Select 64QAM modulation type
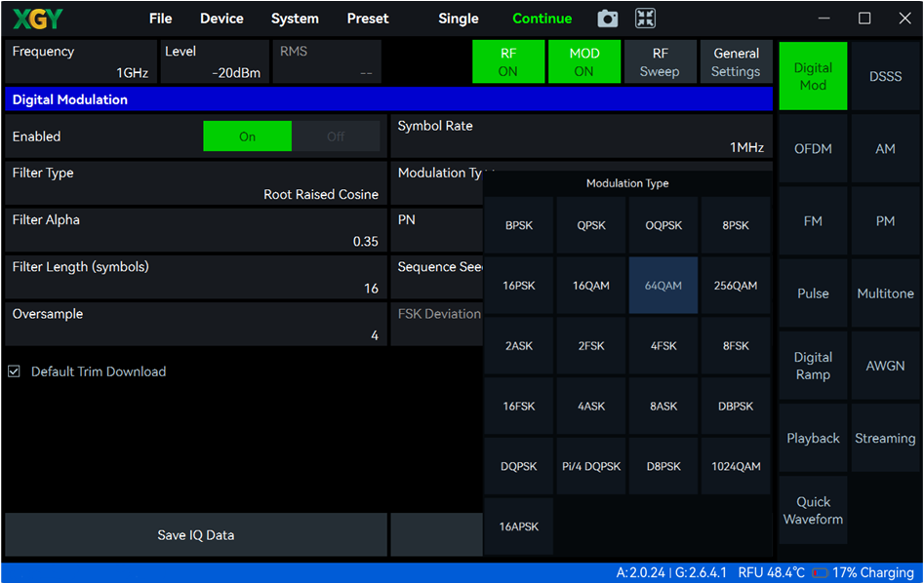Viewport: 924px width, 584px height. point(663,286)
